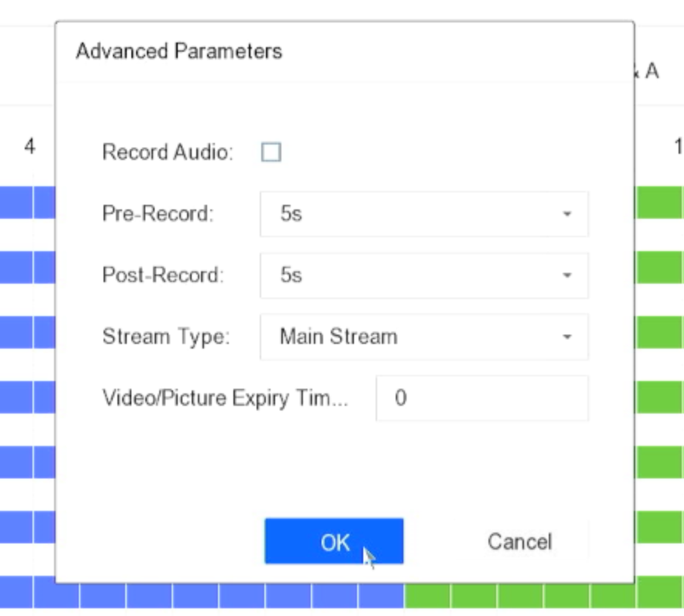Click the Pre-Record label text
Viewport: 684px width, 616px height.
(158, 213)
